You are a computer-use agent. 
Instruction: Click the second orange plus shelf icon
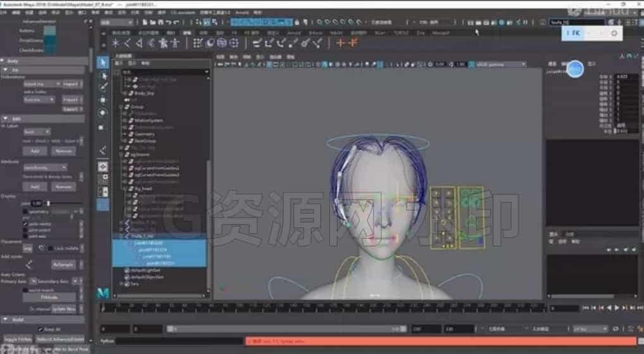tap(352, 42)
